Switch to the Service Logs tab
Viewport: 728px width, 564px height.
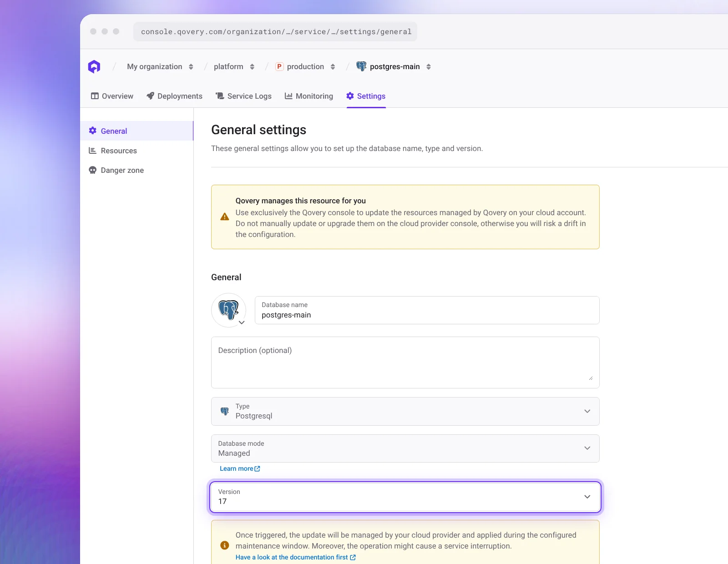point(243,96)
